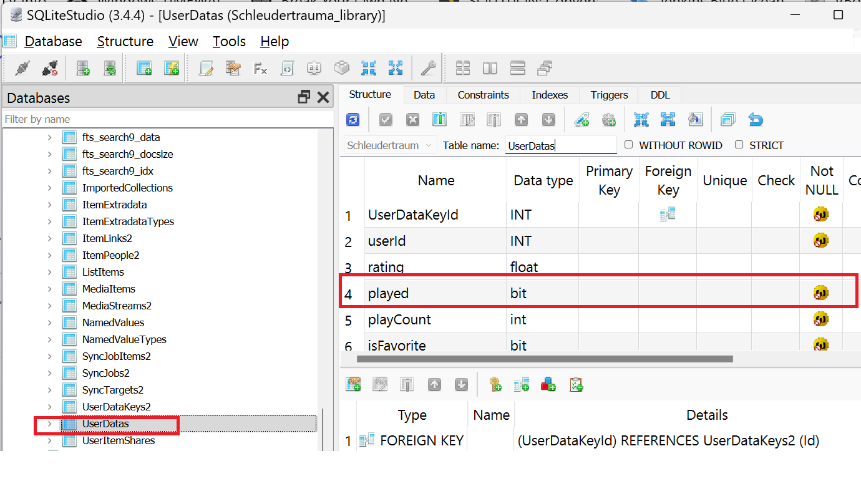Click the Add table constraint icon
Image resolution: width=861 pixels, height=504 pixels.
pos(353,385)
